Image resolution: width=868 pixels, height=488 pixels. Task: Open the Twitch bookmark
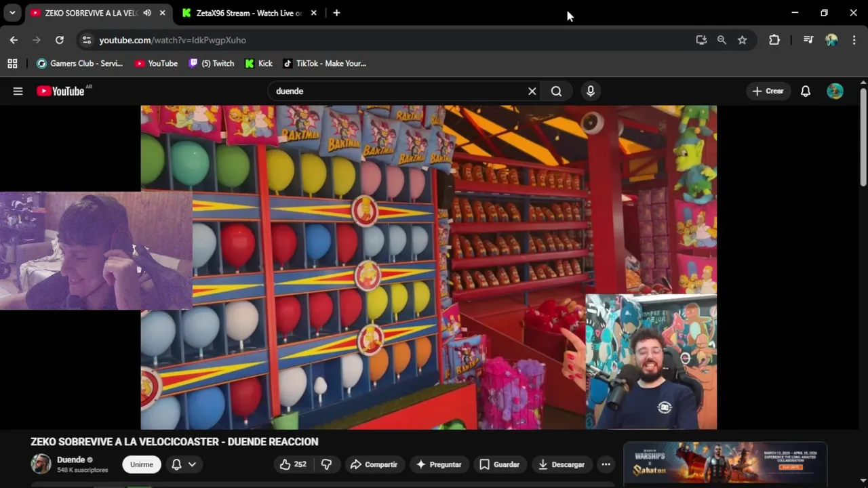212,63
